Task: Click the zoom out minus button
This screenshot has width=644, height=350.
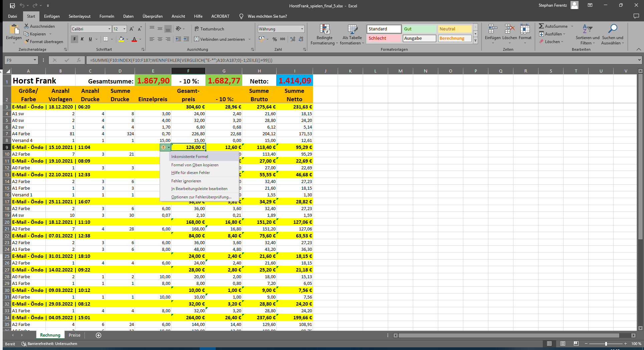Action: pyautogui.click(x=586, y=344)
